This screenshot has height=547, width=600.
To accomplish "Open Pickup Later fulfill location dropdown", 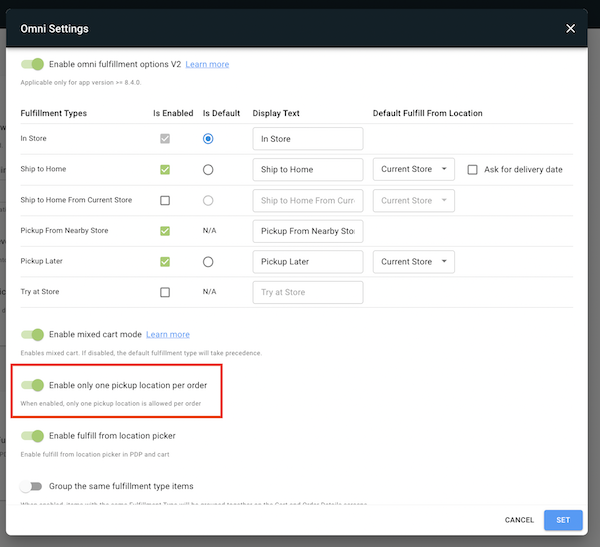I will [414, 262].
